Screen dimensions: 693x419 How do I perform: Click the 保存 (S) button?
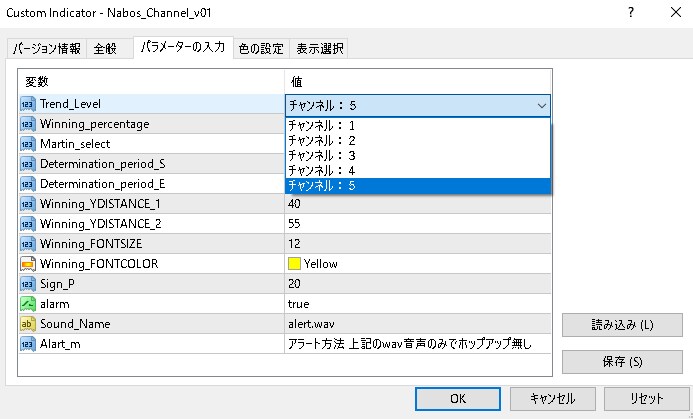pyautogui.click(x=622, y=362)
